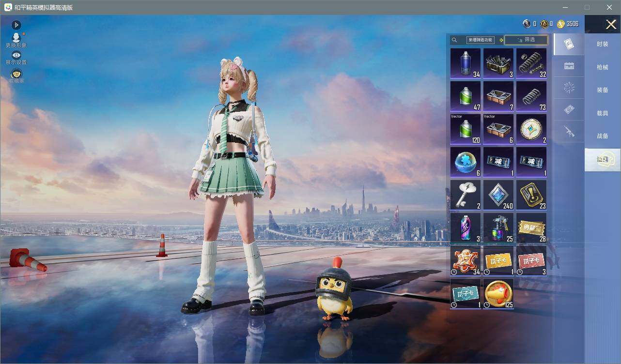Select the 典藏宝 gold ticket with 28
621x364 pixels.
tap(531, 228)
